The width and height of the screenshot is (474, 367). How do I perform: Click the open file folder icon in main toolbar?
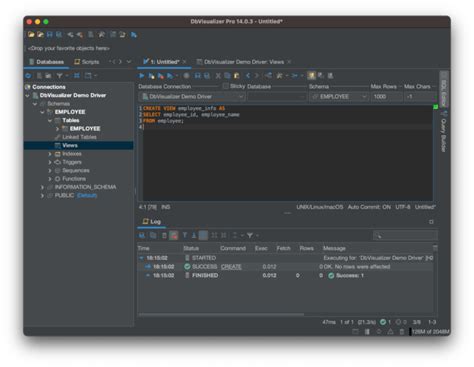pyautogui.click(x=31, y=35)
